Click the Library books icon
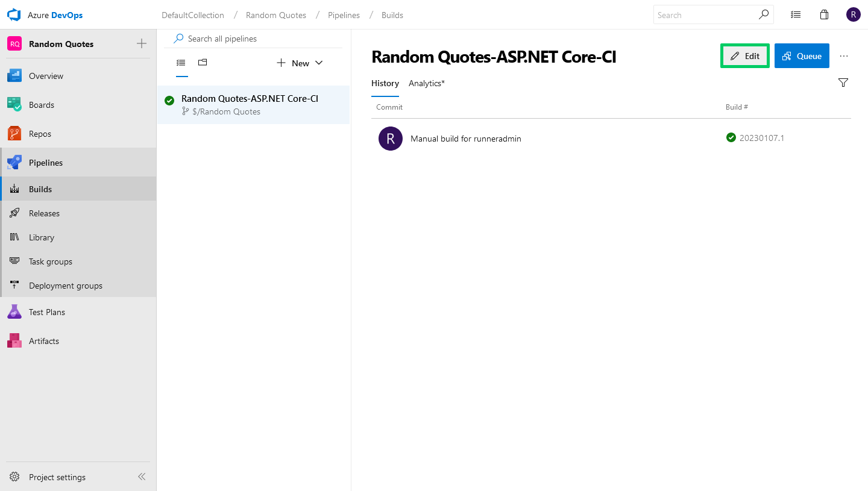This screenshot has width=868, height=491. [x=15, y=237]
